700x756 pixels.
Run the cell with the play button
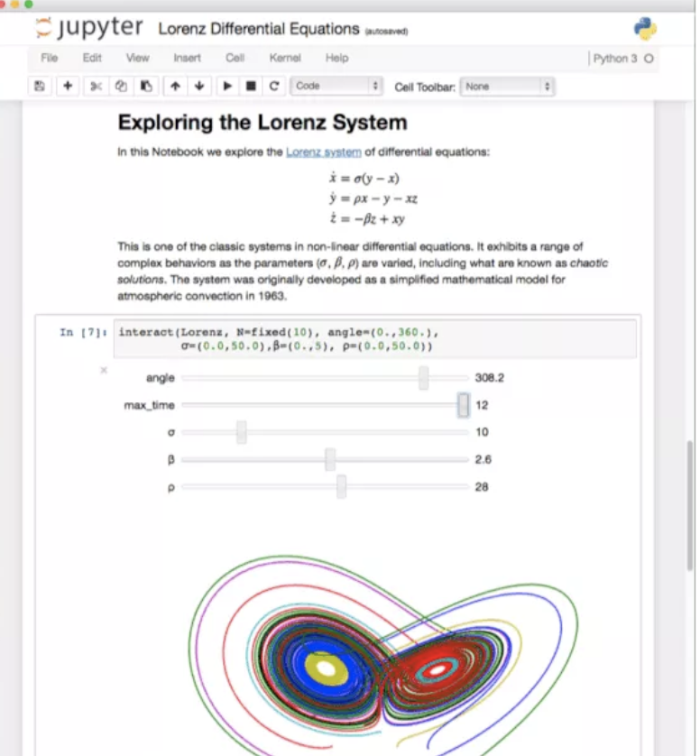(227, 87)
